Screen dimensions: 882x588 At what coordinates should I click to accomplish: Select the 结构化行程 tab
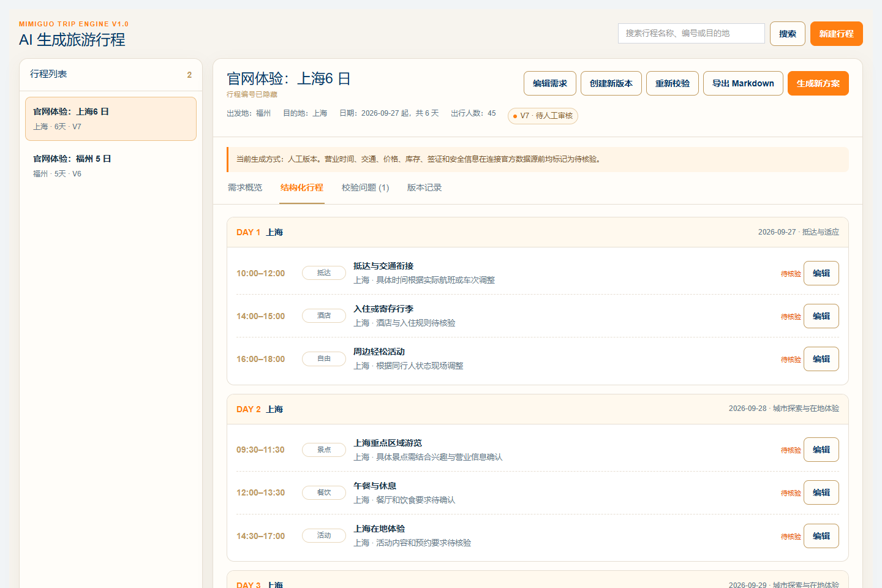302,187
